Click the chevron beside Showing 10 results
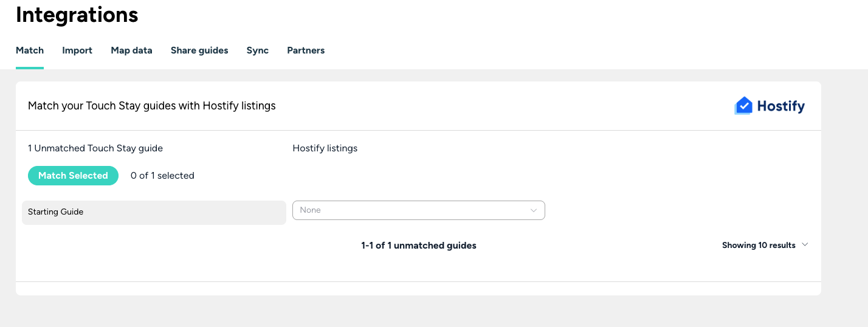 coord(805,245)
